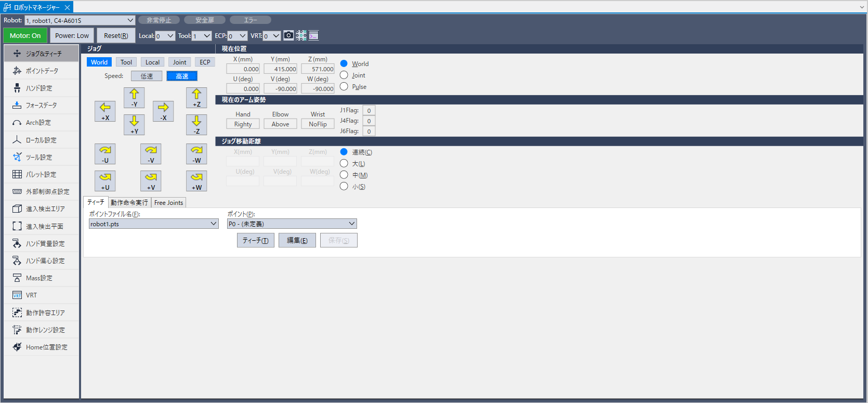The image size is (868, 403).
Task: Click the +X jog arrow button
Action: point(105,111)
